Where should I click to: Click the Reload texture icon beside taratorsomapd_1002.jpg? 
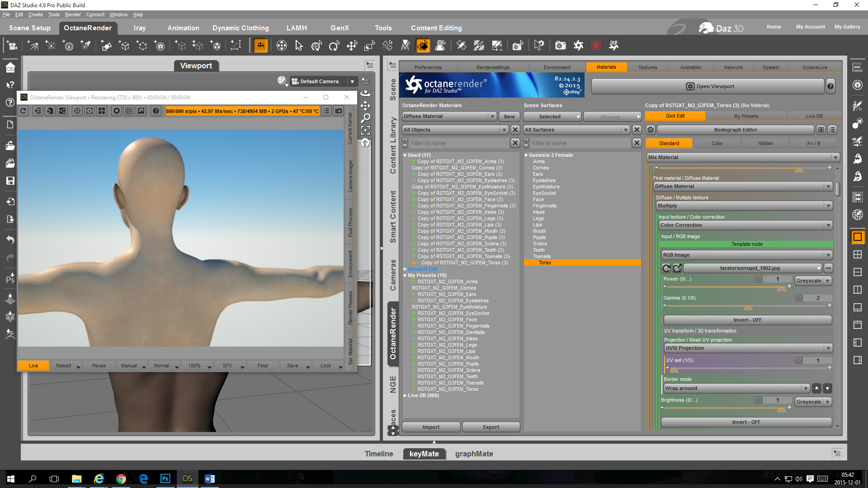666,268
